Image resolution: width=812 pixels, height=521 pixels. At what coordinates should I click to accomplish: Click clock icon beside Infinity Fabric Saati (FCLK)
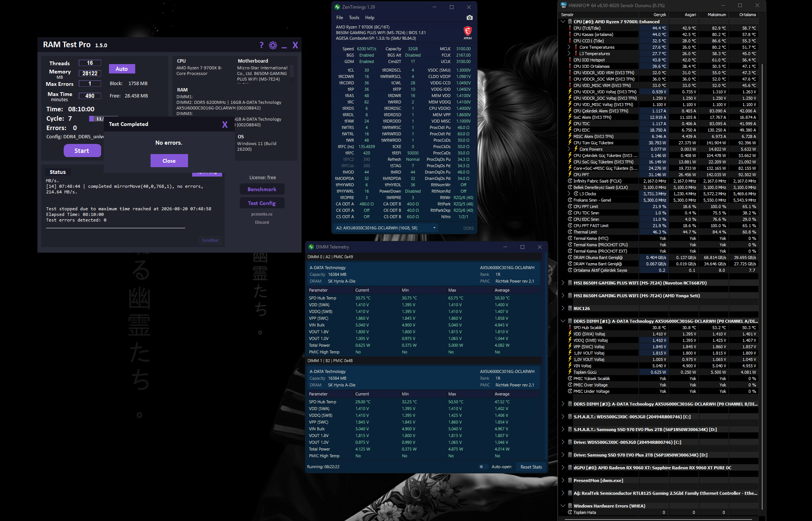coord(570,181)
